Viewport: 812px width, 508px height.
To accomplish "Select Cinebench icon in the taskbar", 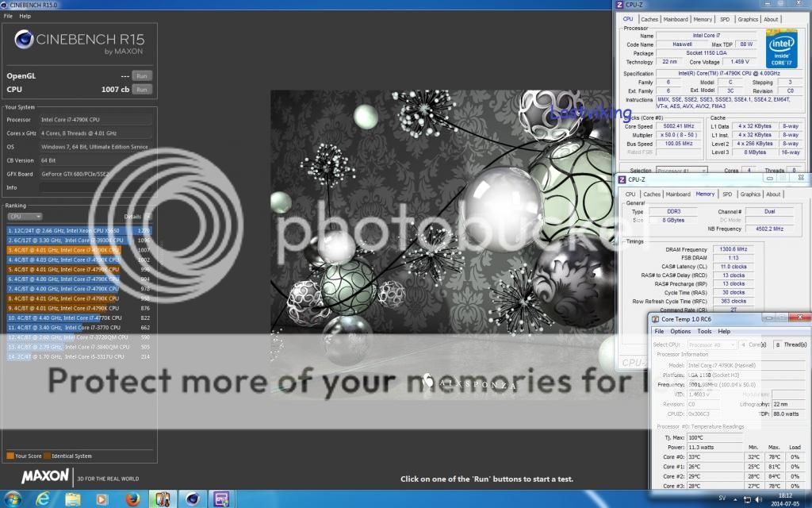I will 192,498.
